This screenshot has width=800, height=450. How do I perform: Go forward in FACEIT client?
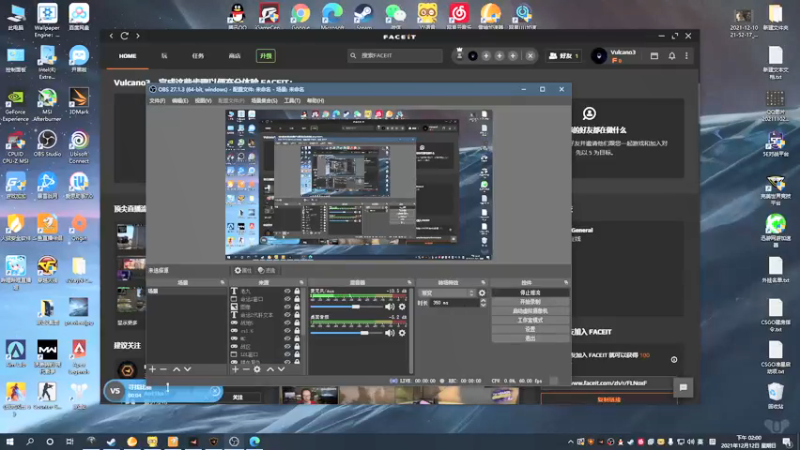(x=138, y=36)
